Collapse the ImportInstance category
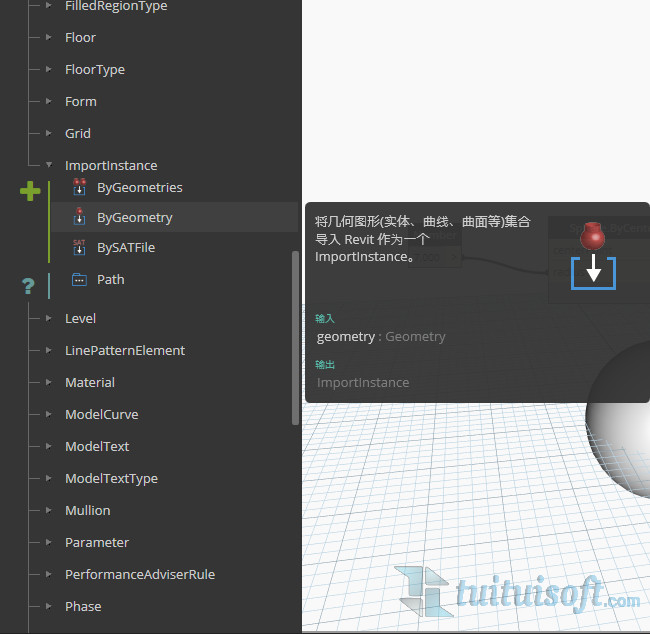 (x=48, y=165)
